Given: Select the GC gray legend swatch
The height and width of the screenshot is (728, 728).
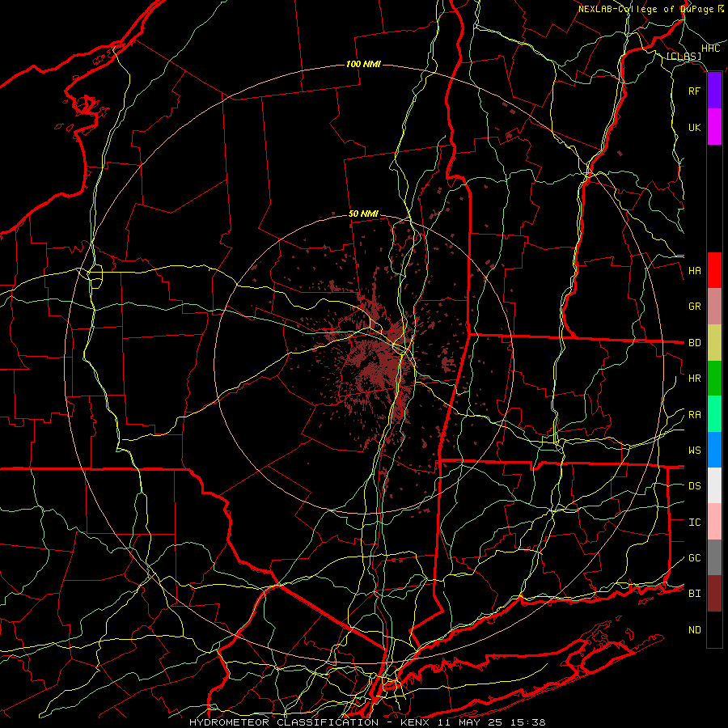Looking at the screenshot, I should pyautogui.click(x=714, y=557).
